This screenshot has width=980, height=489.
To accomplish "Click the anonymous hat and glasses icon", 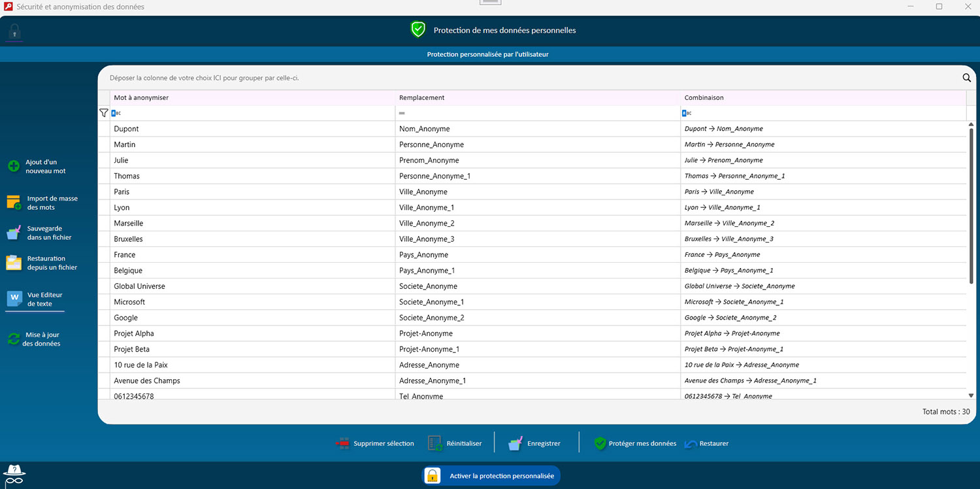I will [x=14, y=474].
